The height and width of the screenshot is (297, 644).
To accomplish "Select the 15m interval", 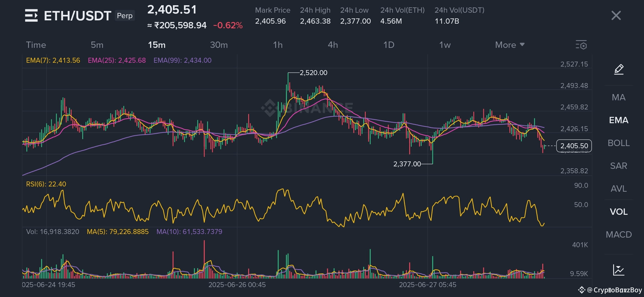I will (x=157, y=45).
